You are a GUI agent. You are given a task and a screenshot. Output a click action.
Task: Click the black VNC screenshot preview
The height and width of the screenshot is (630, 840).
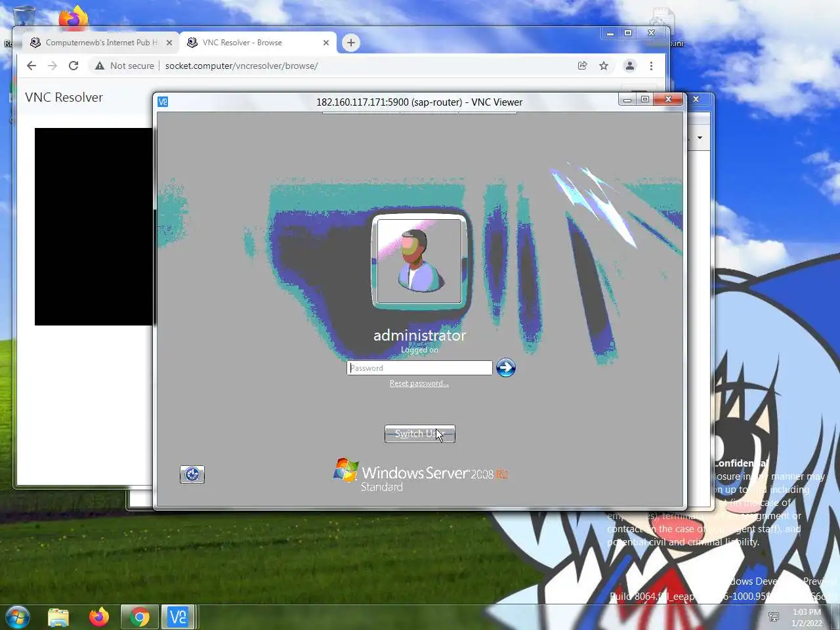click(94, 226)
